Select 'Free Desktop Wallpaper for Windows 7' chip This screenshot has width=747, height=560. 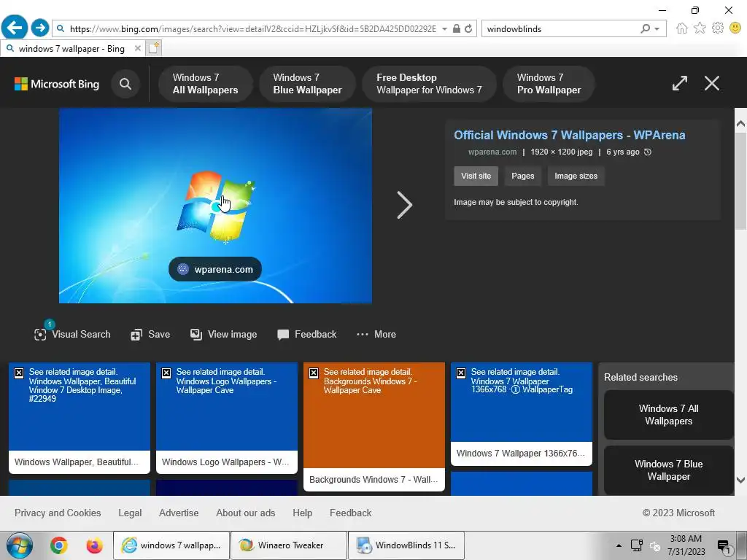point(429,84)
